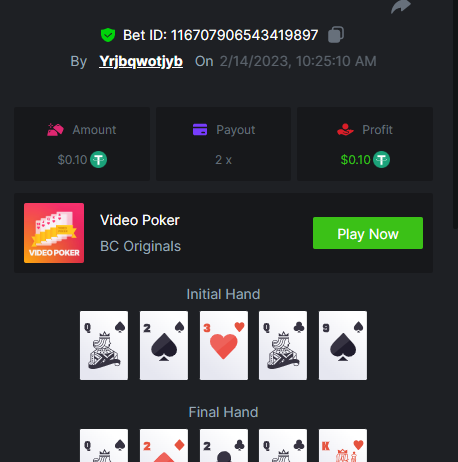
Task: Open the Yrjbqwotjyb user profile link
Action: point(141,61)
